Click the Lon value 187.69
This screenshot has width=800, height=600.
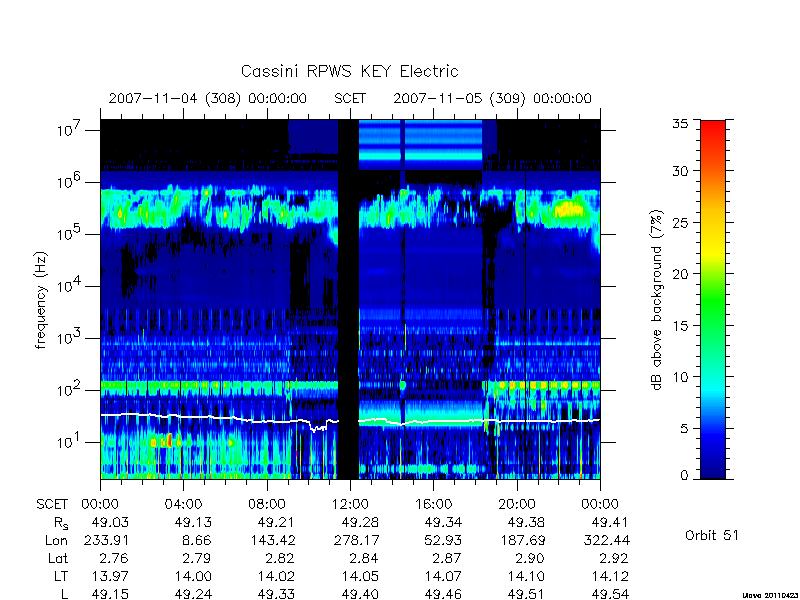click(522, 540)
